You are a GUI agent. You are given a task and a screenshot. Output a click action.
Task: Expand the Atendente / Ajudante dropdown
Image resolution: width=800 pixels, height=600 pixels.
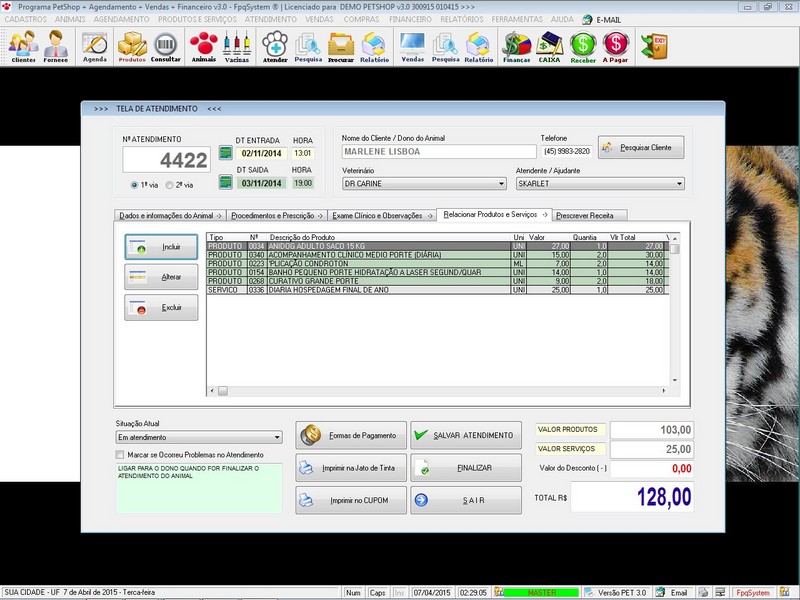click(x=679, y=184)
